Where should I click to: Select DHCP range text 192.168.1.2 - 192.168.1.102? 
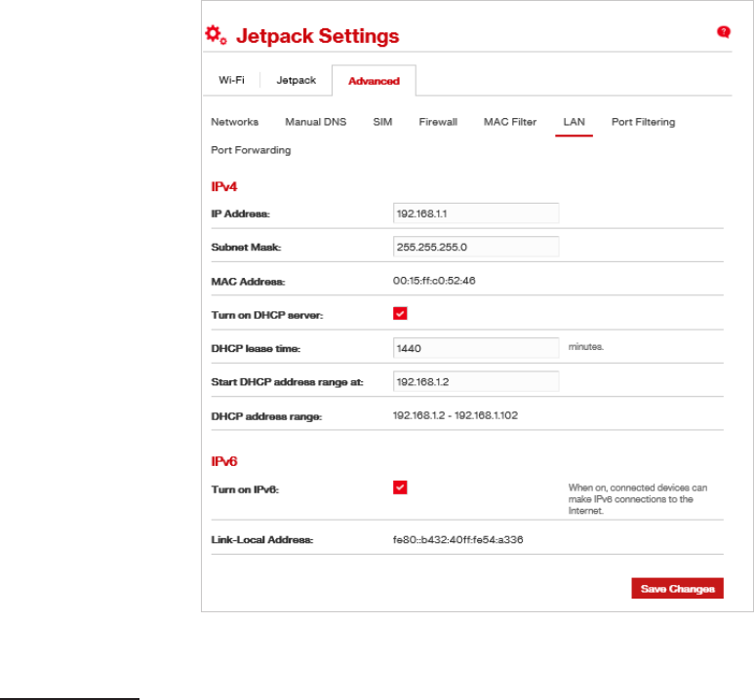point(455,415)
